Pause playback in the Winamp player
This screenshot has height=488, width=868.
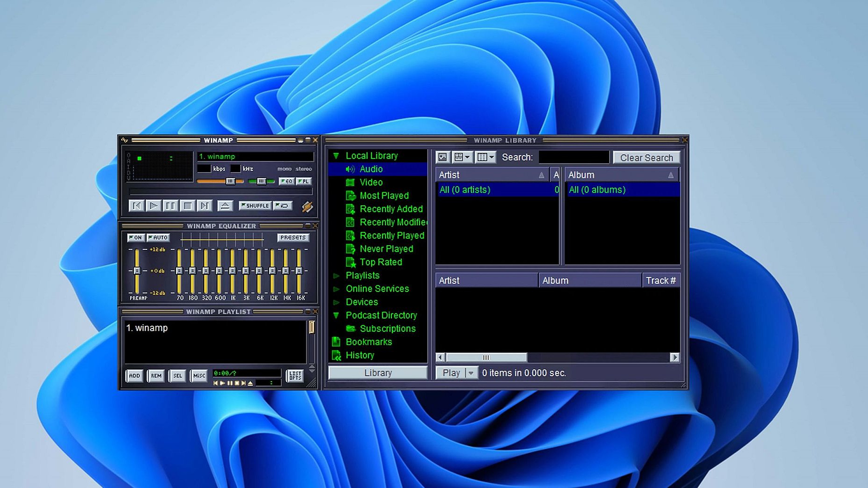[170, 206]
